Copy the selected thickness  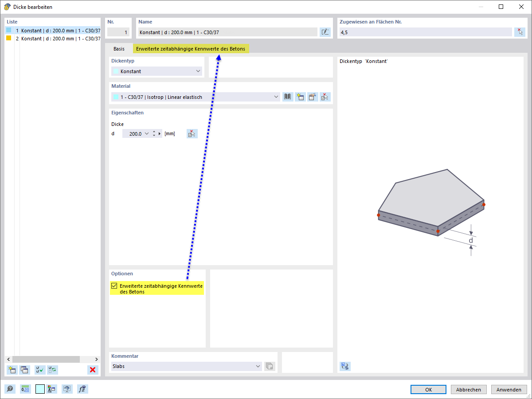coord(24,370)
